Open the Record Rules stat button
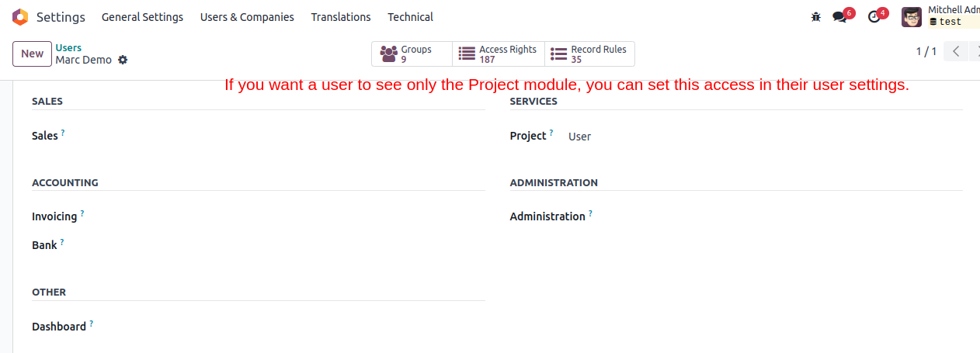Screen dimensions: 980x353 tap(590, 54)
